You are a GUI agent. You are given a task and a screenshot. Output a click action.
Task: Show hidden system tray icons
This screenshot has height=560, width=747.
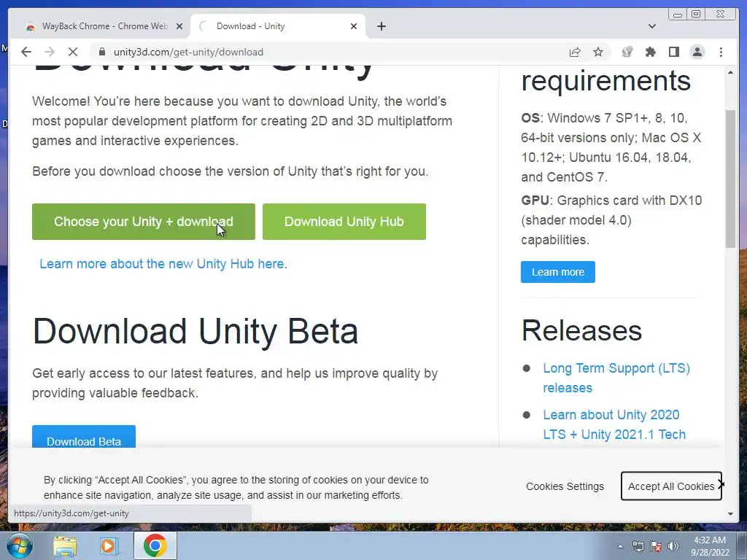click(x=620, y=546)
